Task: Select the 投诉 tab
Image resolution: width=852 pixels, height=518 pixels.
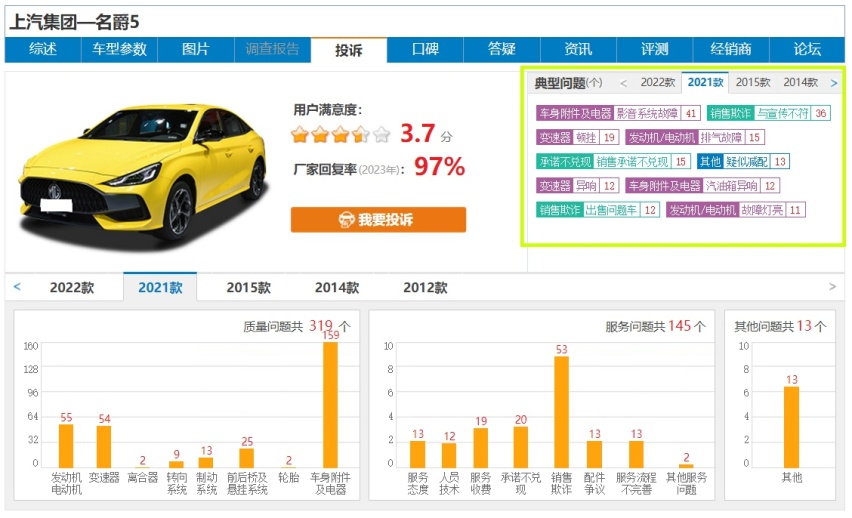Action: coord(349,51)
